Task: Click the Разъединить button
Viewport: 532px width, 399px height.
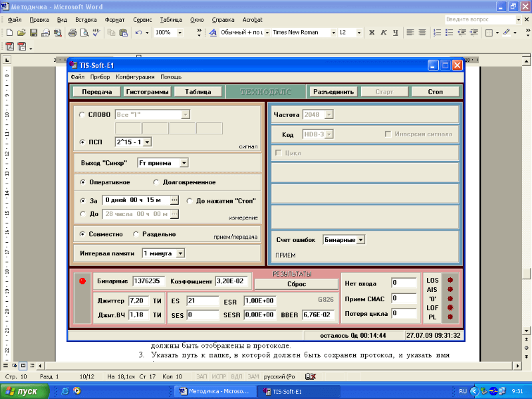Action: 334,92
